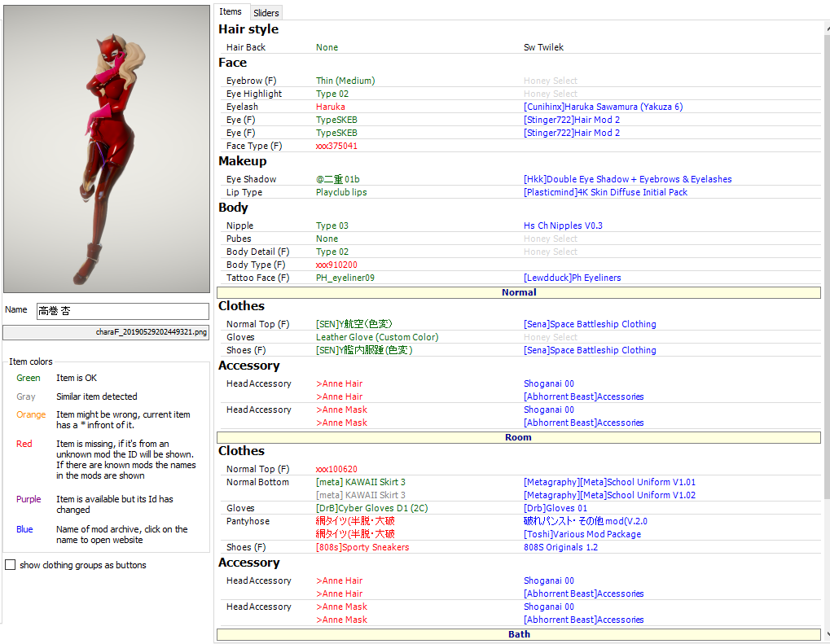Select the green [meta] KAWAII Skirt 3 item
The height and width of the screenshot is (644, 830).
361,482
